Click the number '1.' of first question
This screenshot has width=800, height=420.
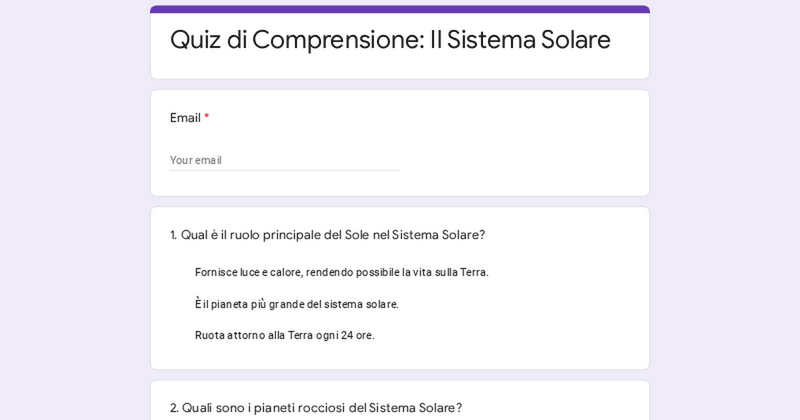[174, 235]
